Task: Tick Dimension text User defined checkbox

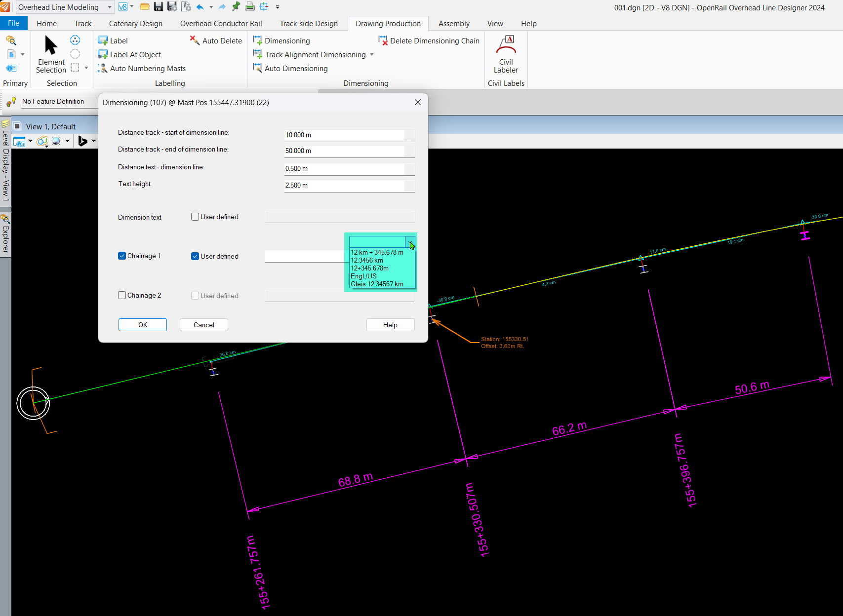Action: pyautogui.click(x=195, y=217)
